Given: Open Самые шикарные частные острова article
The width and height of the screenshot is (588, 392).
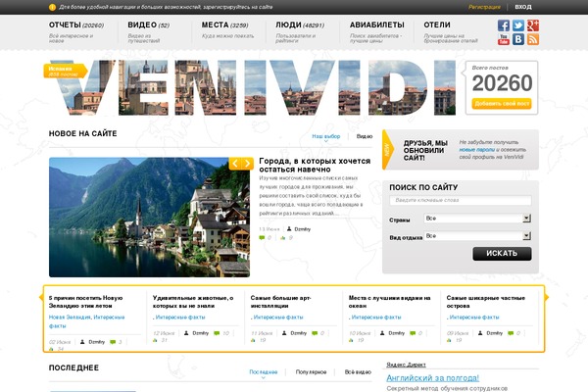Looking at the screenshot, I should pos(486,302).
